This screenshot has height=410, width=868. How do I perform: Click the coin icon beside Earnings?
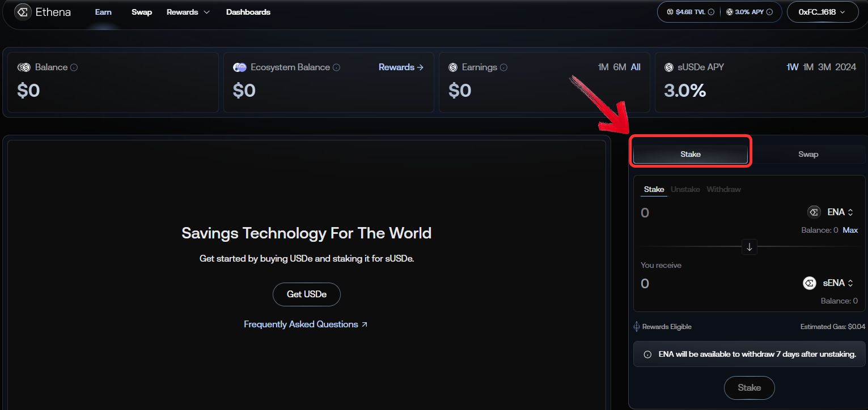[453, 67]
